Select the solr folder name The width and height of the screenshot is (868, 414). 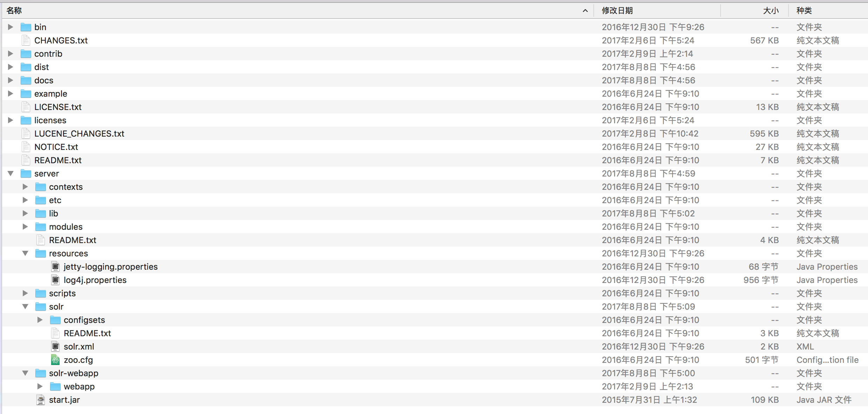[56, 306]
